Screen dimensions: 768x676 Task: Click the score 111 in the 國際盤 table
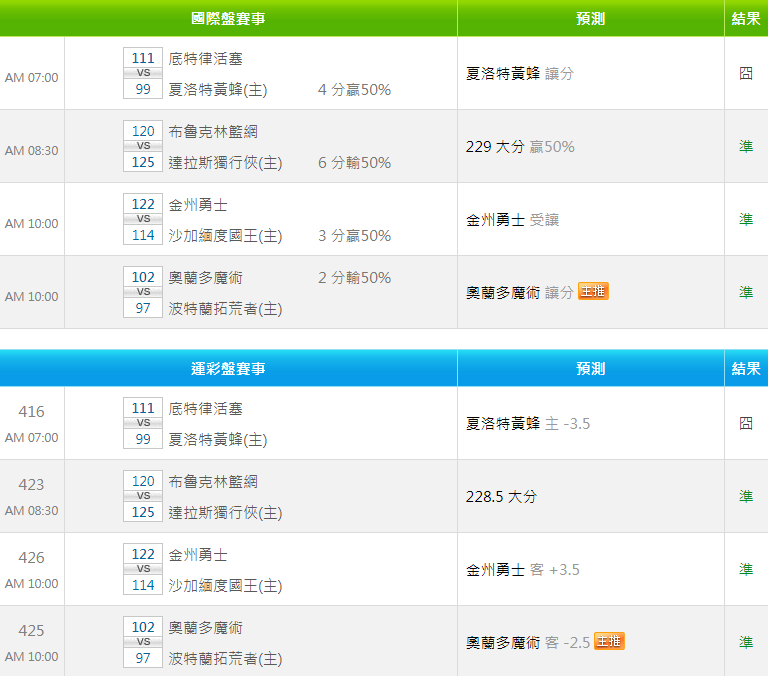143,58
